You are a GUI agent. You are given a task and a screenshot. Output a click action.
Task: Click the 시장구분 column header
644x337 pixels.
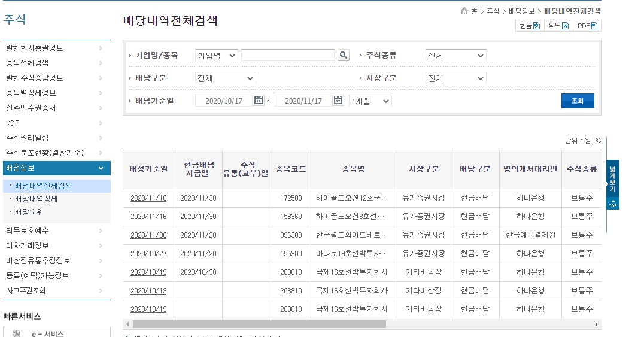(x=423, y=169)
